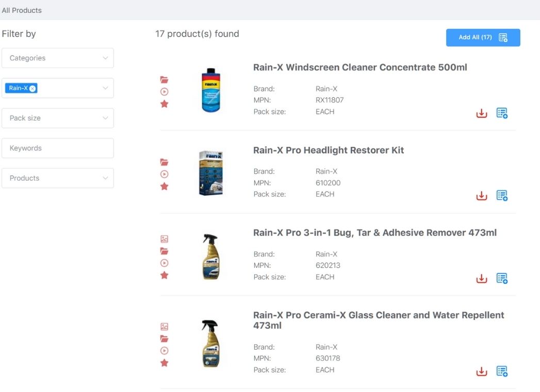Download assets for Windscreen Cleaner Concentrate 500ml
540x392 pixels.
click(x=481, y=113)
